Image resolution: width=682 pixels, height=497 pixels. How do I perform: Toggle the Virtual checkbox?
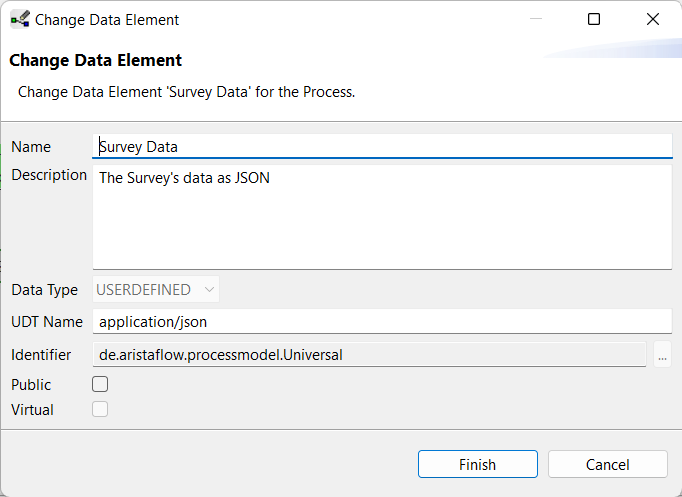[x=100, y=410]
